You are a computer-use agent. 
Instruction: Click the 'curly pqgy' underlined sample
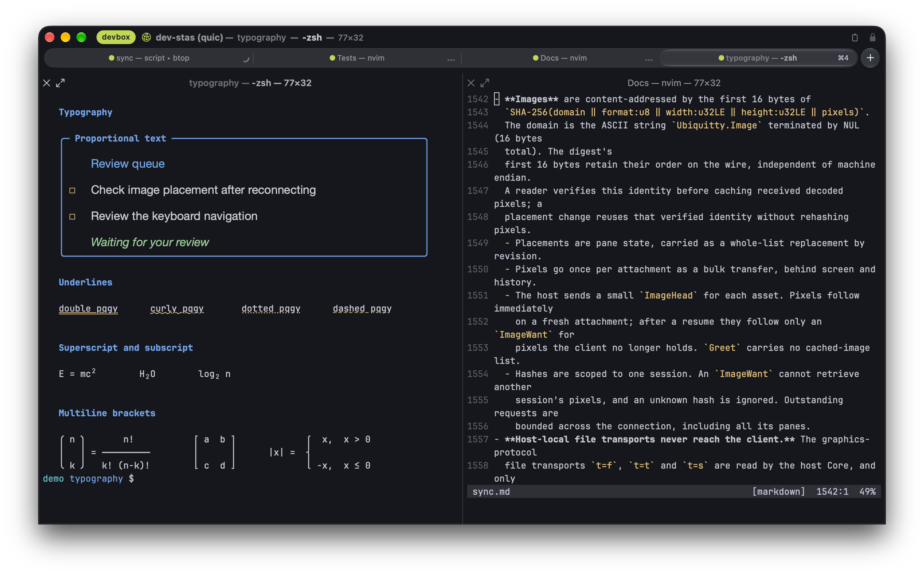tap(177, 309)
